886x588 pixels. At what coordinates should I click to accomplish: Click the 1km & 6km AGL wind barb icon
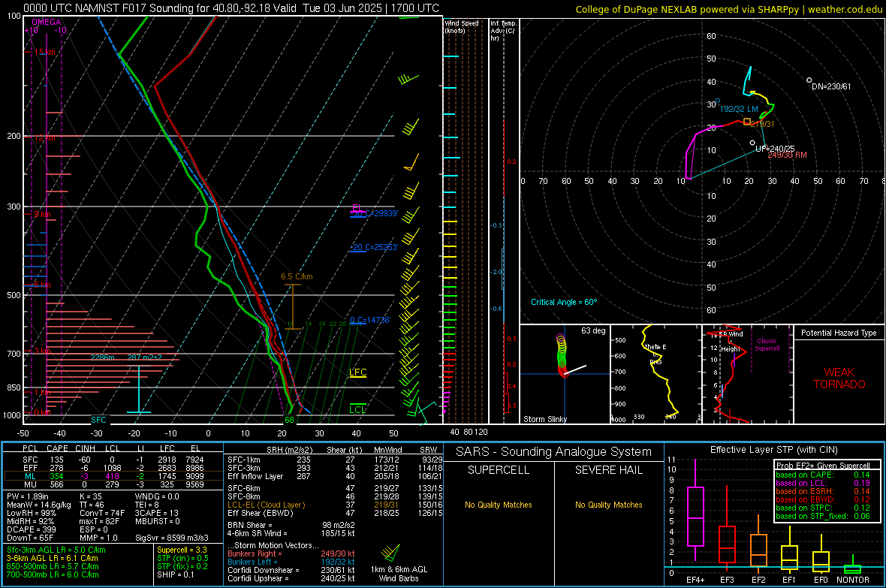(x=390, y=552)
